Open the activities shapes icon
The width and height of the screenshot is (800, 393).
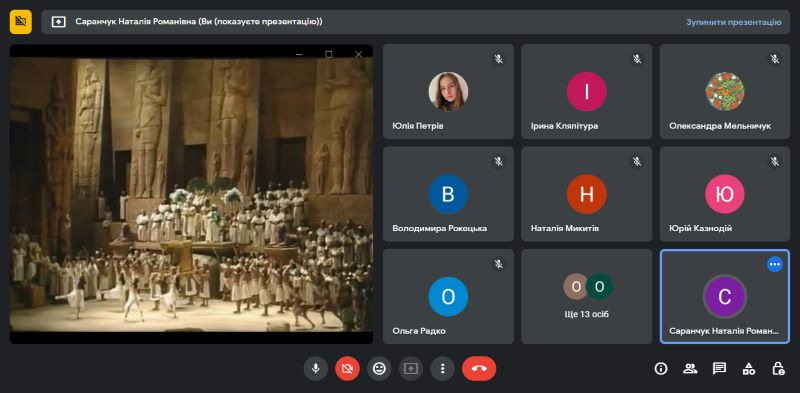748,369
